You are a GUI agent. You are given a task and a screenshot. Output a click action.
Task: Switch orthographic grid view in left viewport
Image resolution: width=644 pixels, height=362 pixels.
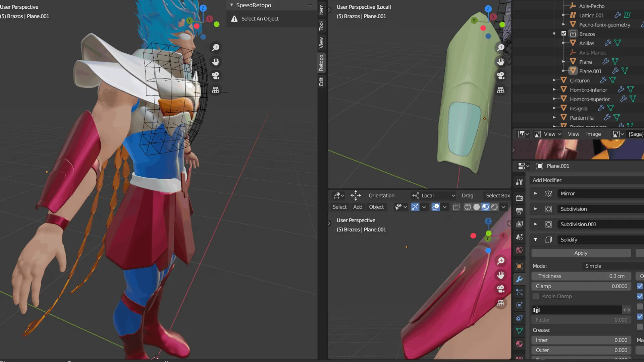(x=216, y=90)
